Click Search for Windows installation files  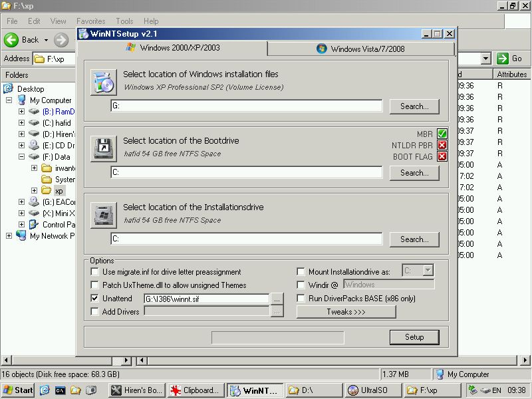(x=414, y=106)
